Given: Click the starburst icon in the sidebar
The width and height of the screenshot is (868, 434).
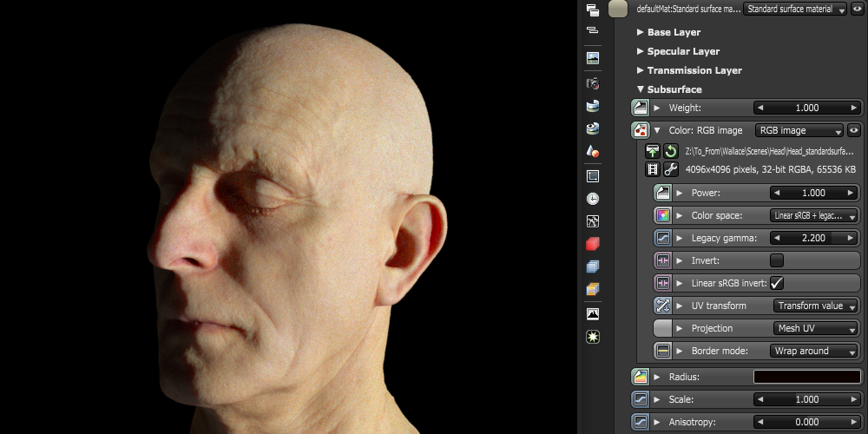Looking at the screenshot, I should click(x=593, y=337).
